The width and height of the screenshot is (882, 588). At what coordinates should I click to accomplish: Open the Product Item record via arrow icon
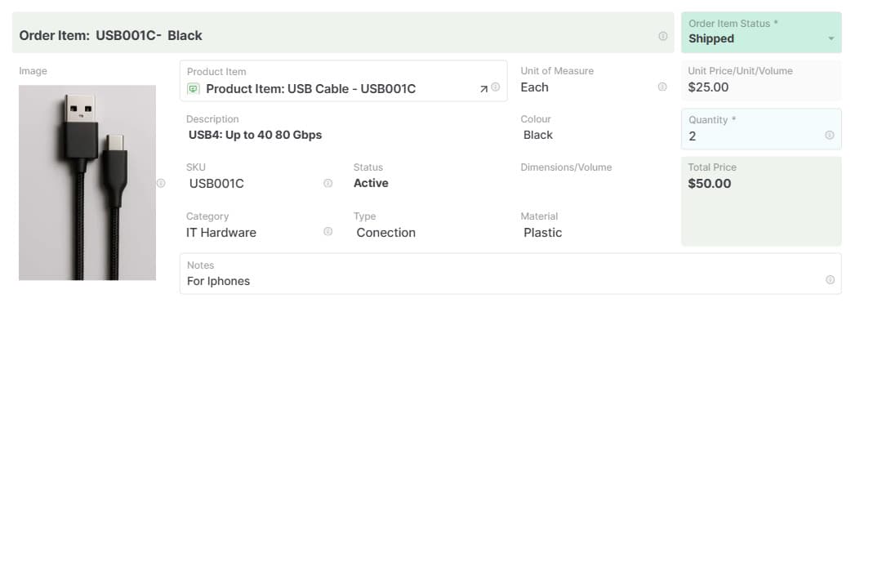[x=483, y=88]
